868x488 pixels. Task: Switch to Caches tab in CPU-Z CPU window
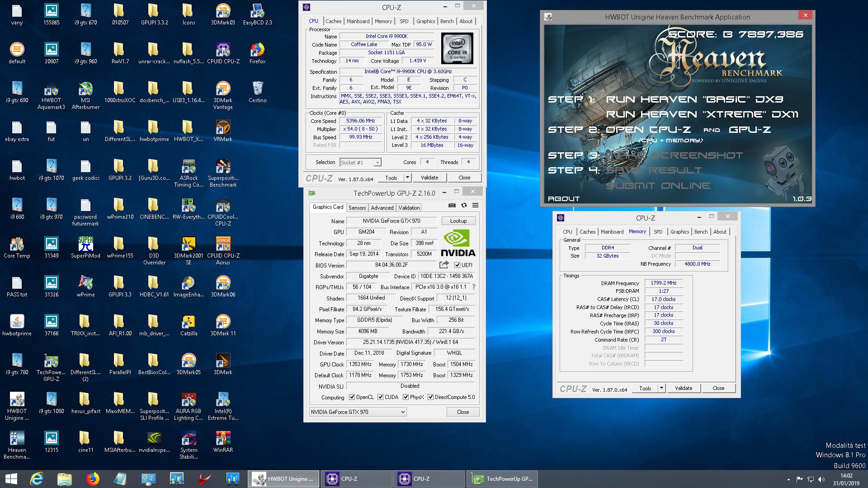[x=334, y=21]
